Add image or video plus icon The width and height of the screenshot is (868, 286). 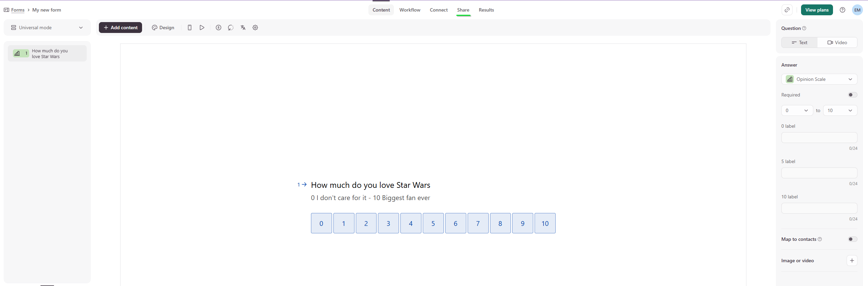click(x=852, y=261)
